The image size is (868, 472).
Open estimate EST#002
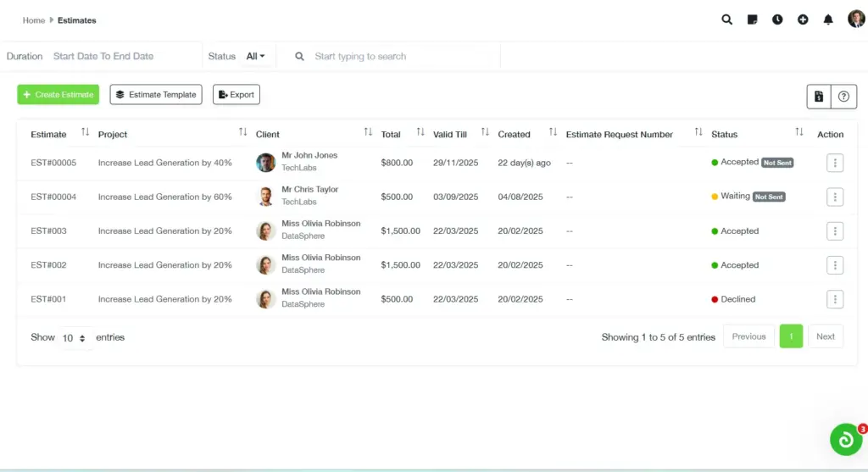(48, 265)
